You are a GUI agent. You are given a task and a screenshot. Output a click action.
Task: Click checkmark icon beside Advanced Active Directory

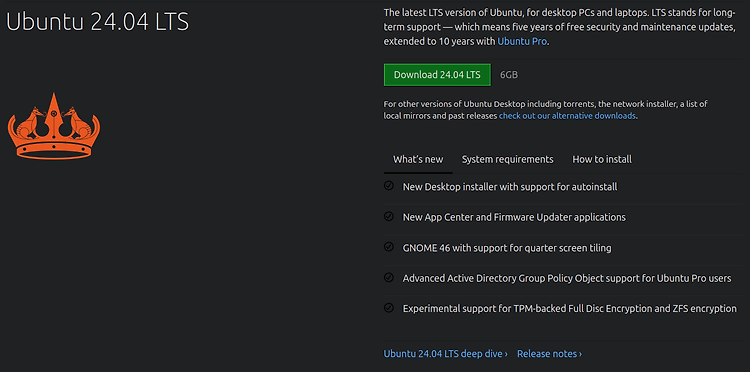[389, 277]
